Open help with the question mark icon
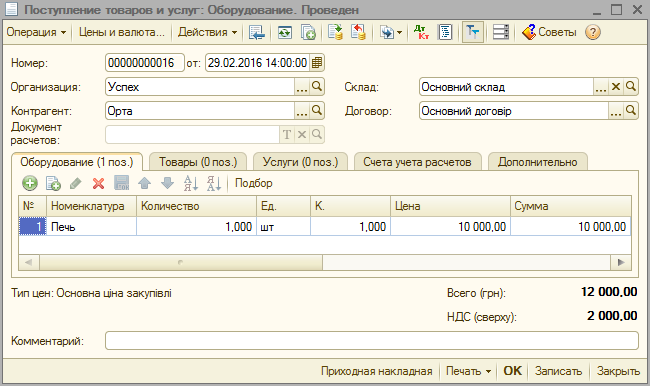This screenshot has width=650, height=386. (x=593, y=32)
